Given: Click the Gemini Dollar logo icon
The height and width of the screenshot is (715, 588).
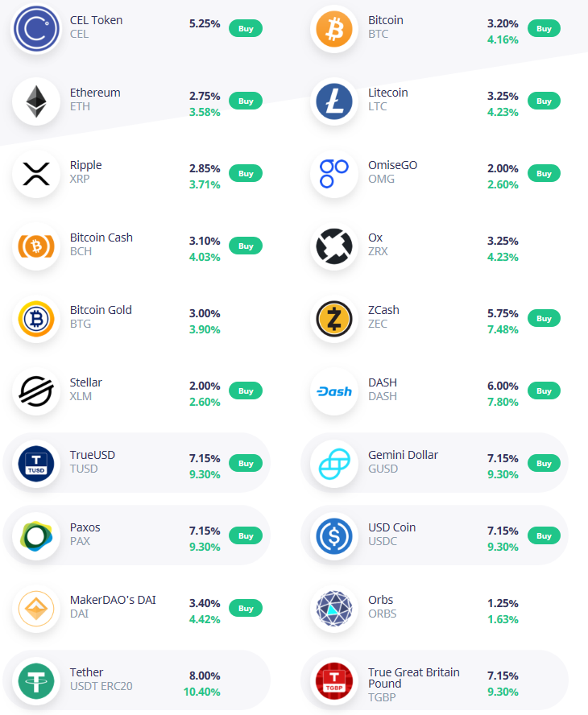Looking at the screenshot, I should click(334, 464).
